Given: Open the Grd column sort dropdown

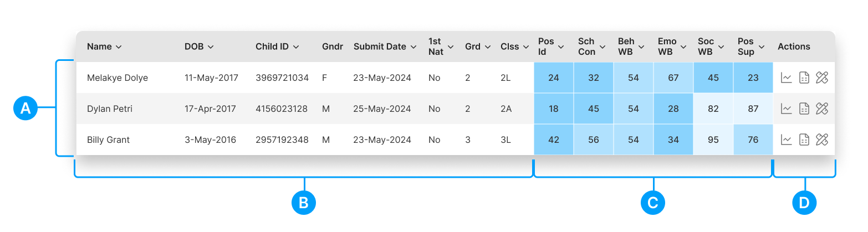Looking at the screenshot, I should pos(488,47).
